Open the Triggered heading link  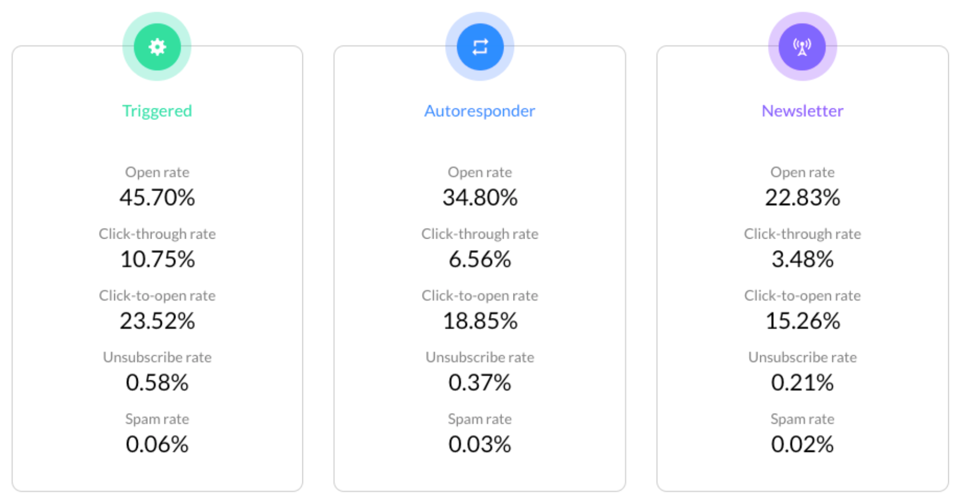pos(157,111)
